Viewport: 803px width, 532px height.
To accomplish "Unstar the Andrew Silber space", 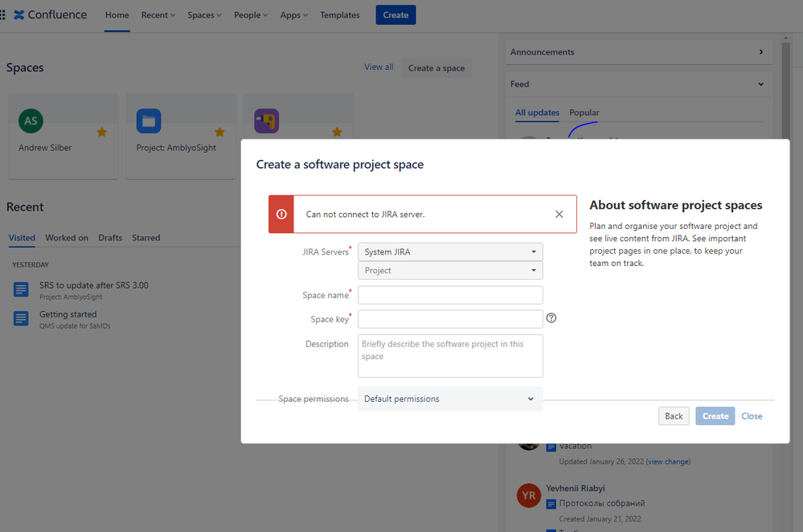I will (x=102, y=132).
